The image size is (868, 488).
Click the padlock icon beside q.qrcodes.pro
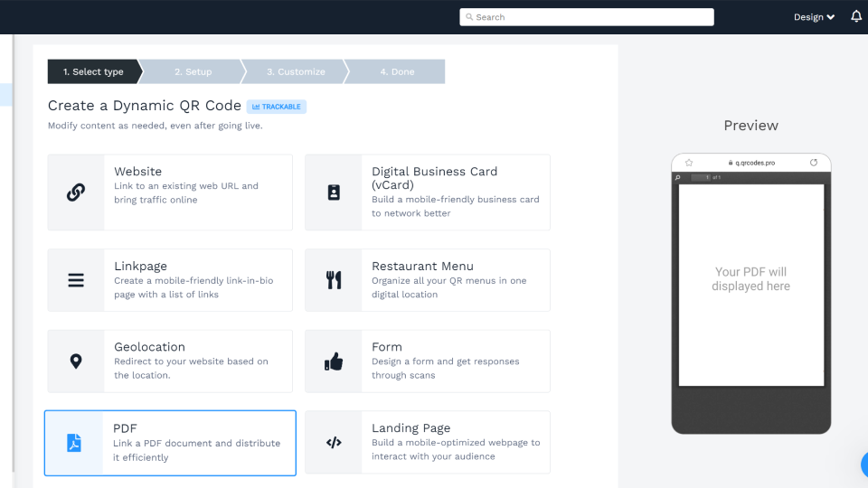(731, 163)
